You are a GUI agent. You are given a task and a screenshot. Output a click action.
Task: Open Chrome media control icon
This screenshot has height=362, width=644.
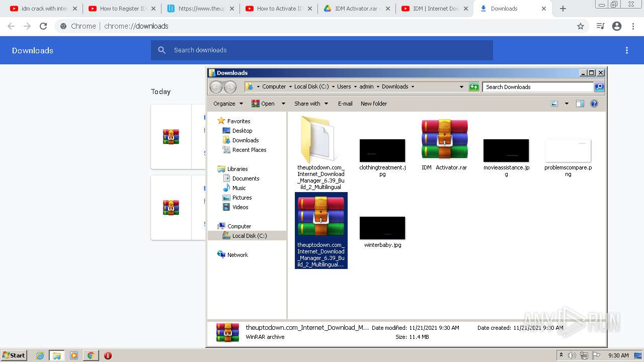(600, 26)
